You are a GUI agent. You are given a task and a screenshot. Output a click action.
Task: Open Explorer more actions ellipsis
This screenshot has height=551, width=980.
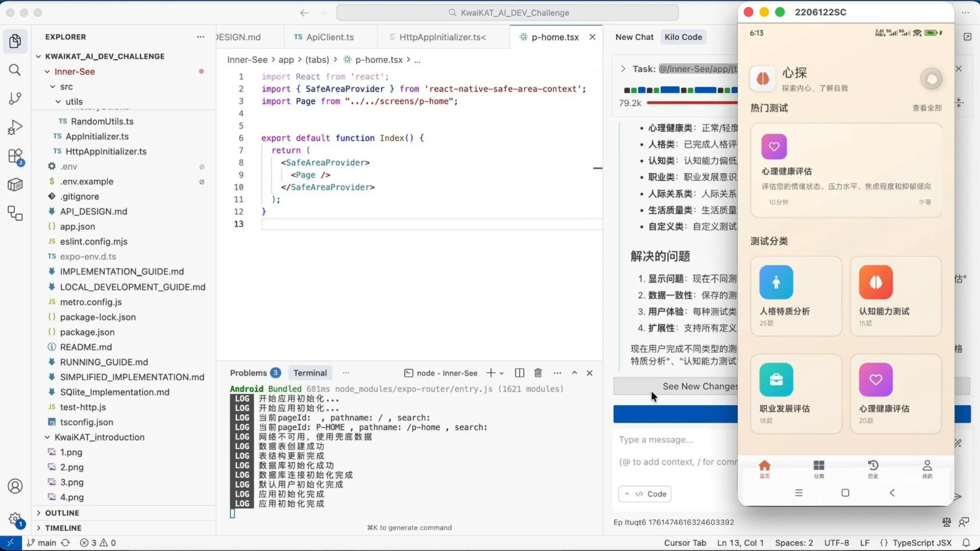pos(200,37)
